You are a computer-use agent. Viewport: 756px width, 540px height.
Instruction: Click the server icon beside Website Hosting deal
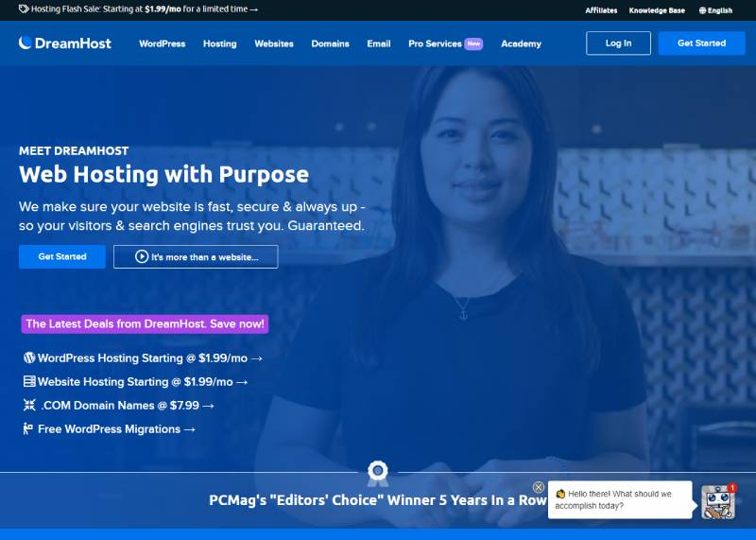click(x=29, y=381)
